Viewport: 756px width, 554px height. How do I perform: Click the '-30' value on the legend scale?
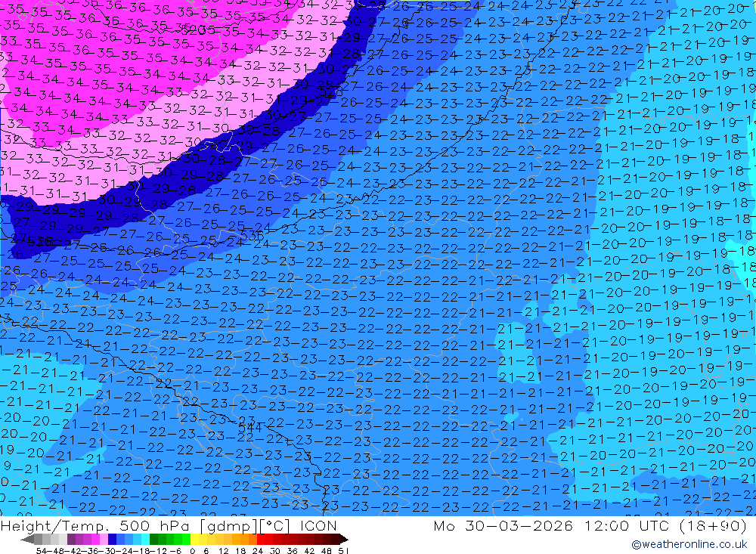108,551
